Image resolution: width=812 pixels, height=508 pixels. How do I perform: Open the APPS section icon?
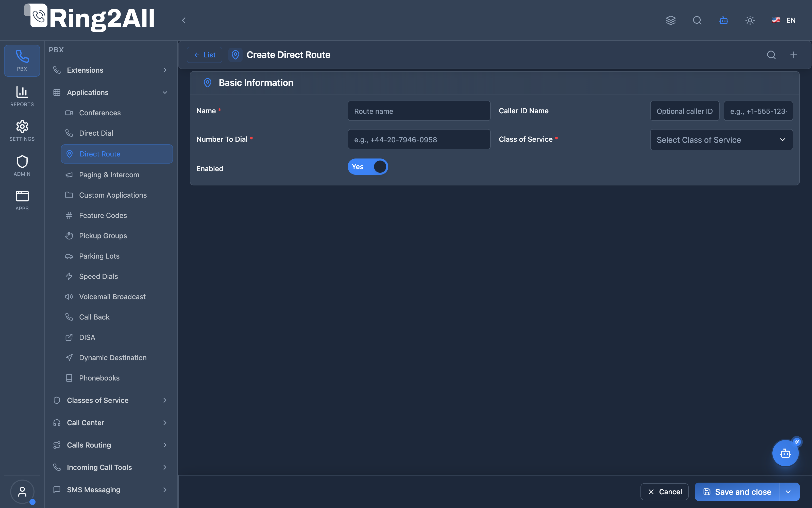tap(22, 201)
